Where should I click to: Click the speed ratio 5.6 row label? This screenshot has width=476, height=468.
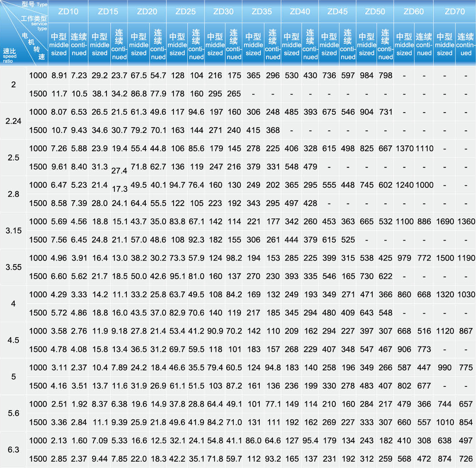pyautogui.click(x=14, y=413)
